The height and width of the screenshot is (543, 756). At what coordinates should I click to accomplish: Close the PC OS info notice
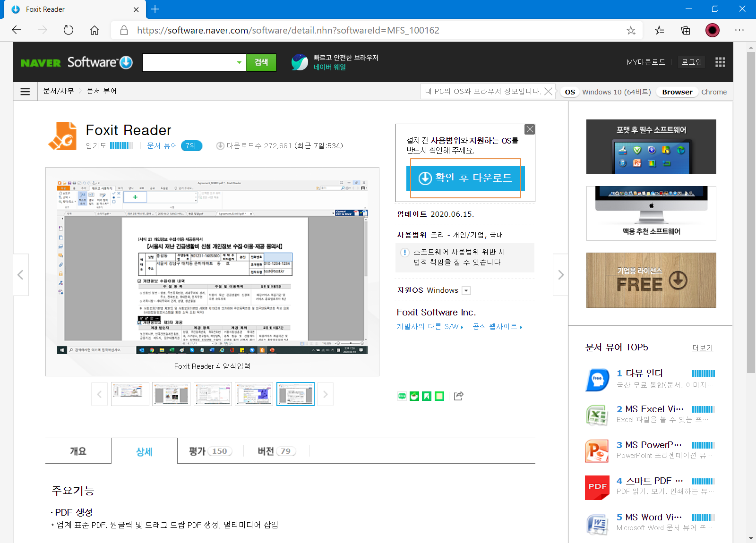point(548,92)
